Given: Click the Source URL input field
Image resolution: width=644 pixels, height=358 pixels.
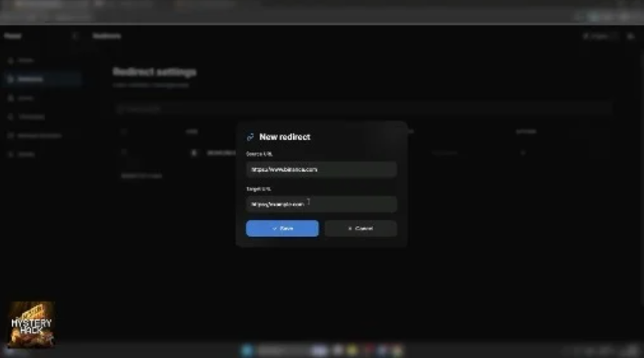Looking at the screenshot, I should click(x=321, y=169).
